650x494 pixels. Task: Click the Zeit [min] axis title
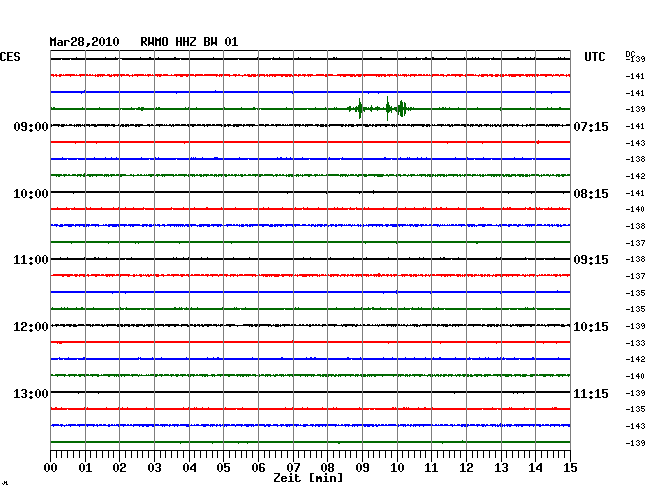click(308, 478)
